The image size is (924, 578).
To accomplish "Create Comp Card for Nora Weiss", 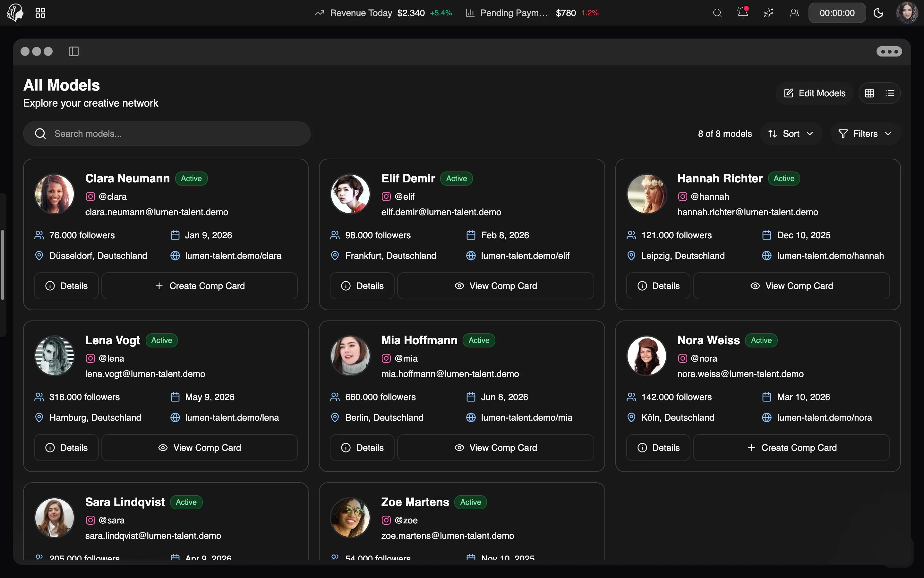I will pyautogui.click(x=791, y=447).
